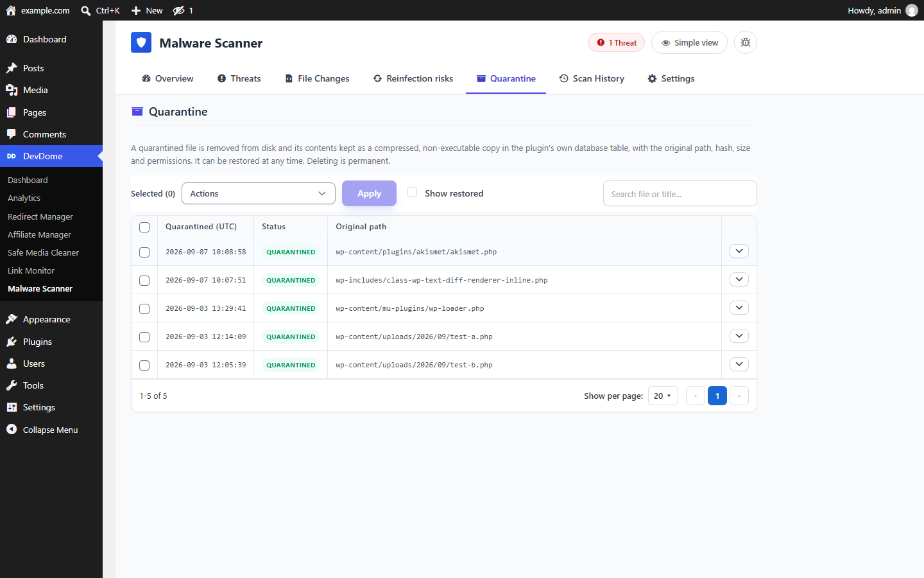Click the Posts pin icon
924x578 pixels.
[x=12, y=68]
